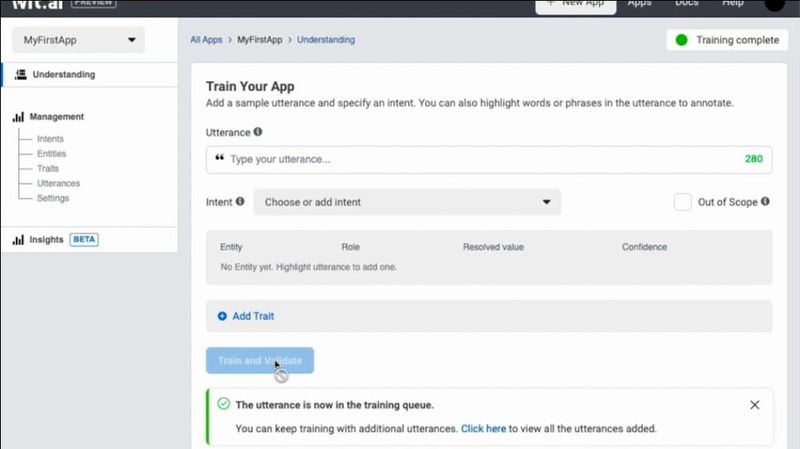The width and height of the screenshot is (800, 449).
Task: Click the Entity column header
Action: coord(231,247)
